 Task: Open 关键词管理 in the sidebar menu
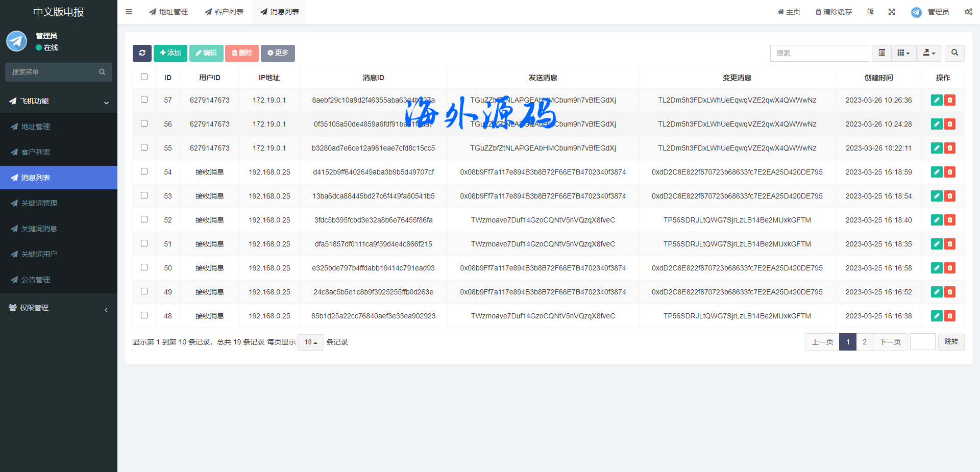tap(39, 203)
